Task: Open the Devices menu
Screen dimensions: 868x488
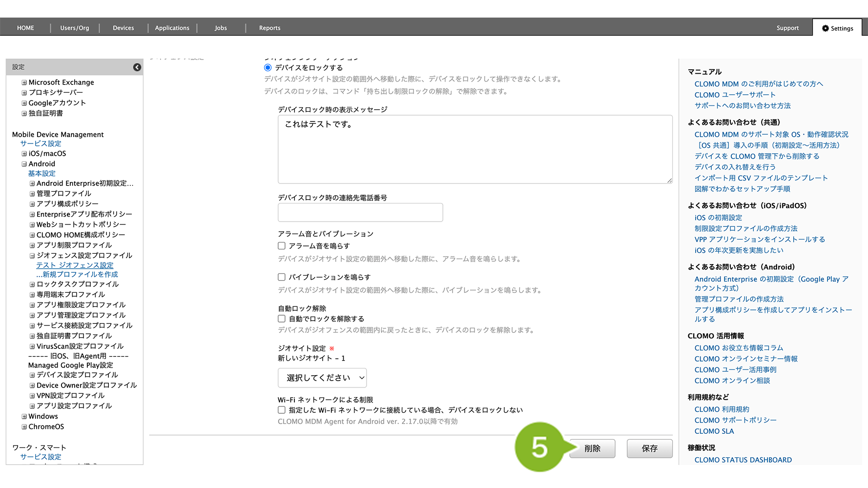Action: pos(123,28)
